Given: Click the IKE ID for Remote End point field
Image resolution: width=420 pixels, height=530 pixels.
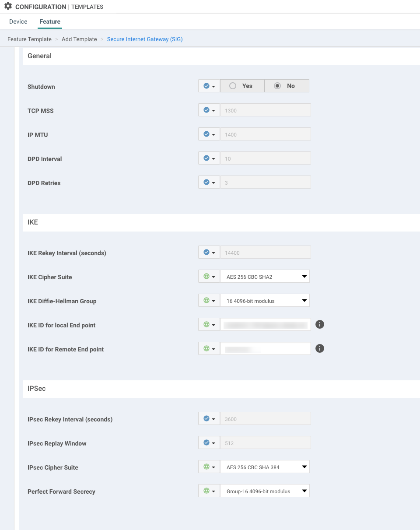Looking at the screenshot, I should click(x=265, y=349).
